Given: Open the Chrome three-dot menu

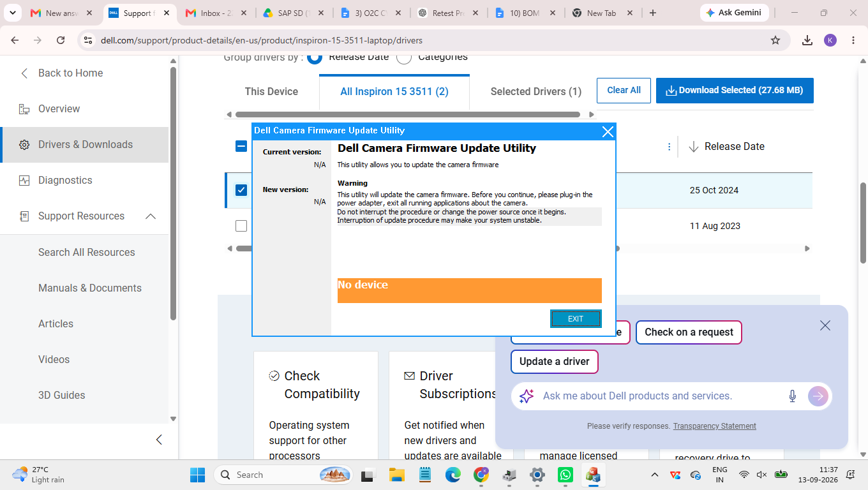Looking at the screenshot, I should coord(853,40).
